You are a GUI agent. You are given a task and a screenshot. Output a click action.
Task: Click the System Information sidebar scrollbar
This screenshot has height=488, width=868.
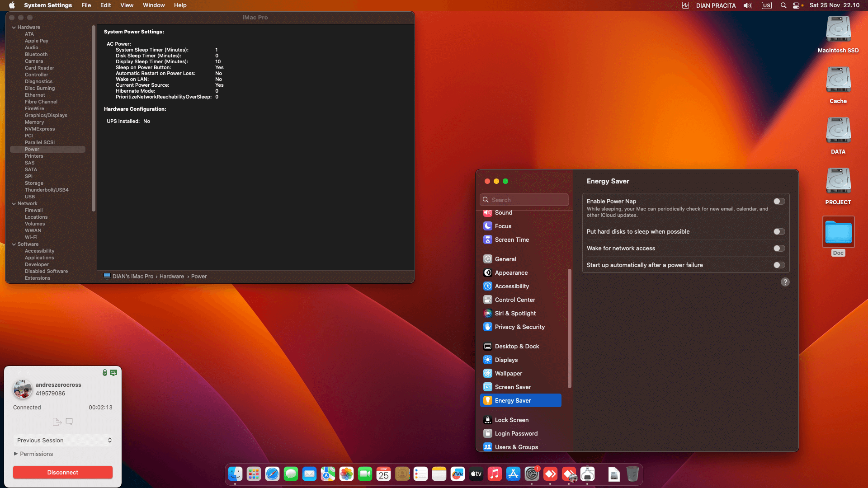click(x=94, y=118)
